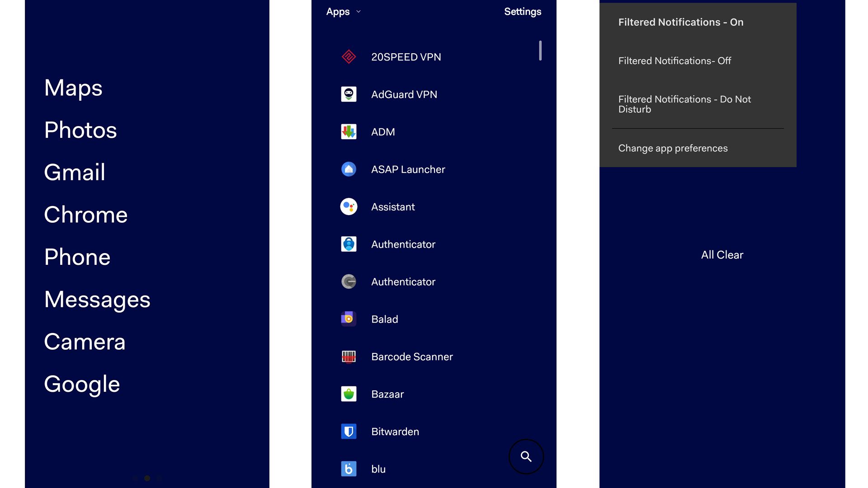
Task: Select the Barcode Scanner label
Action: coord(412,357)
